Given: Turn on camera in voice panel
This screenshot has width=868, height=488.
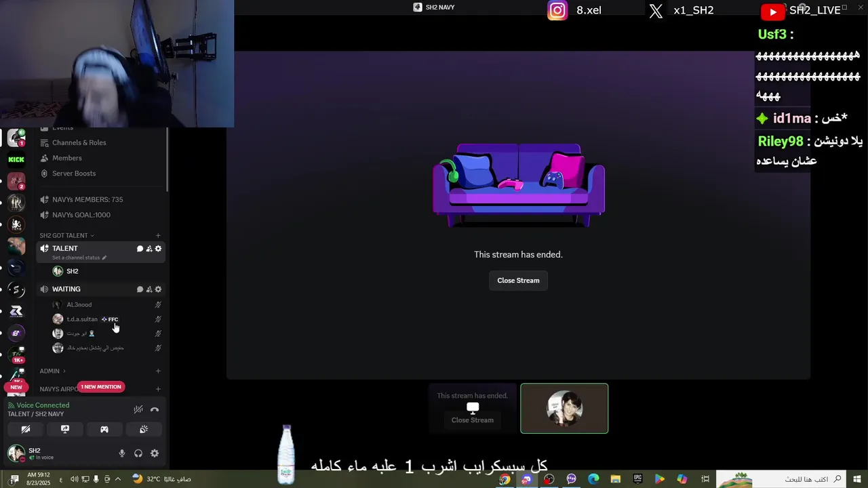Looking at the screenshot, I should [x=26, y=429].
